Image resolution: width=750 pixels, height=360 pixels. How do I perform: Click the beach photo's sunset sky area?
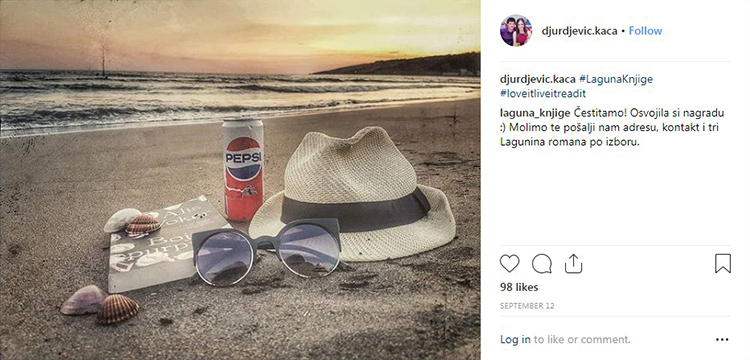[x=239, y=33]
